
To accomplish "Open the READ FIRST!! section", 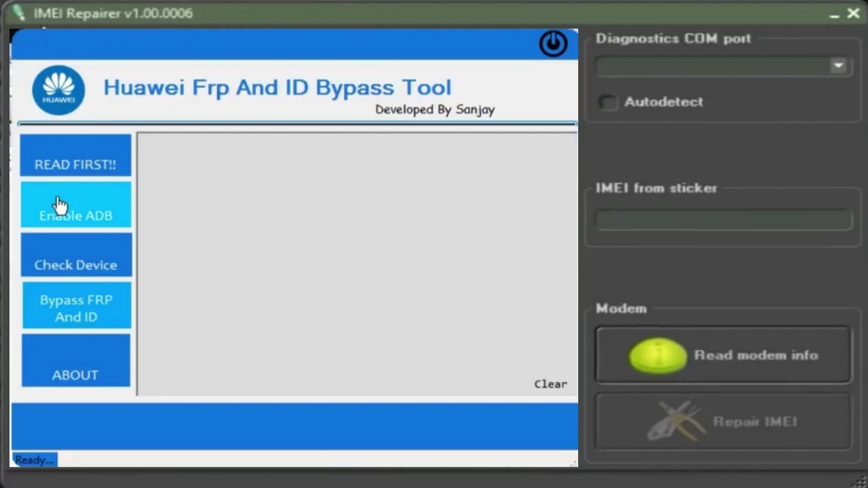I will 75,155.
